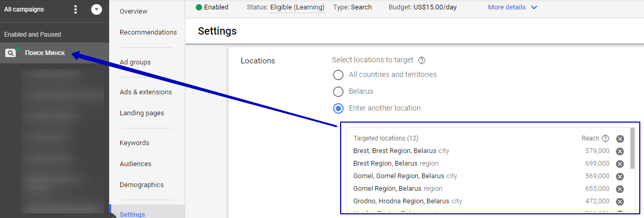Remove Grodno city from targeted locations
Viewport: 644px width, 218px height.
pyautogui.click(x=620, y=202)
